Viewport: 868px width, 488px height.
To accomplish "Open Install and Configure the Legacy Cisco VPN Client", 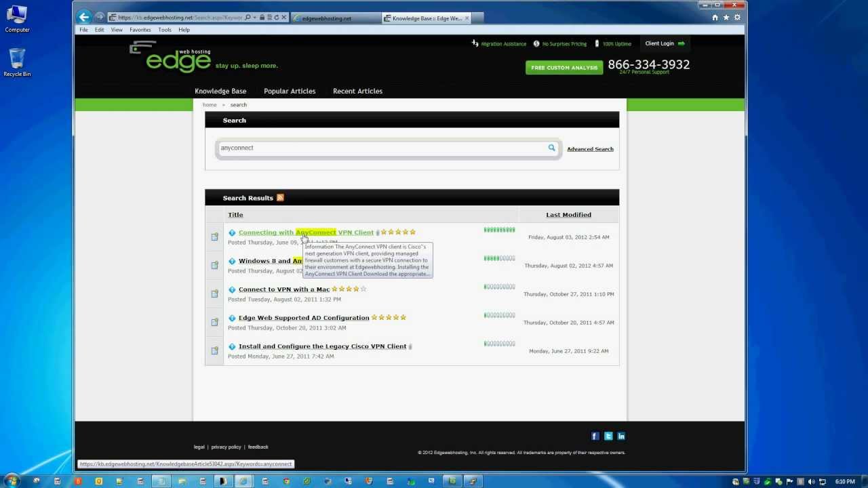I will tap(322, 346).
